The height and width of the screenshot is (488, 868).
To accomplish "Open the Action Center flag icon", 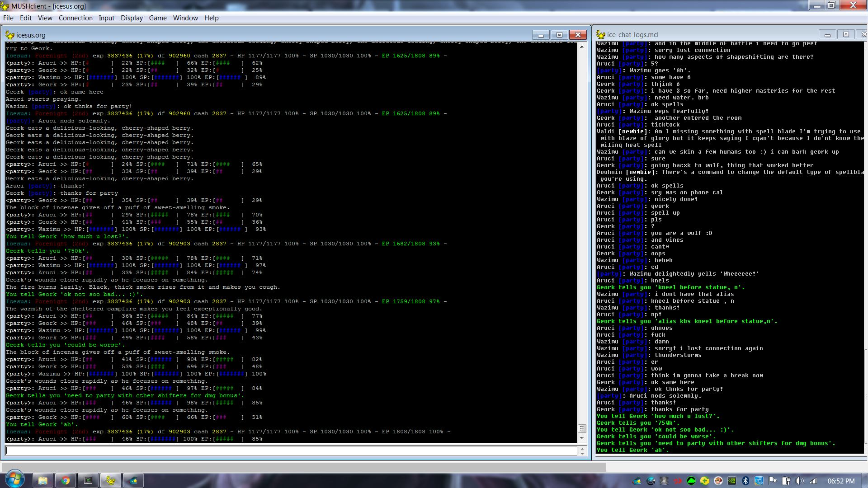I will tap(773, 481).
